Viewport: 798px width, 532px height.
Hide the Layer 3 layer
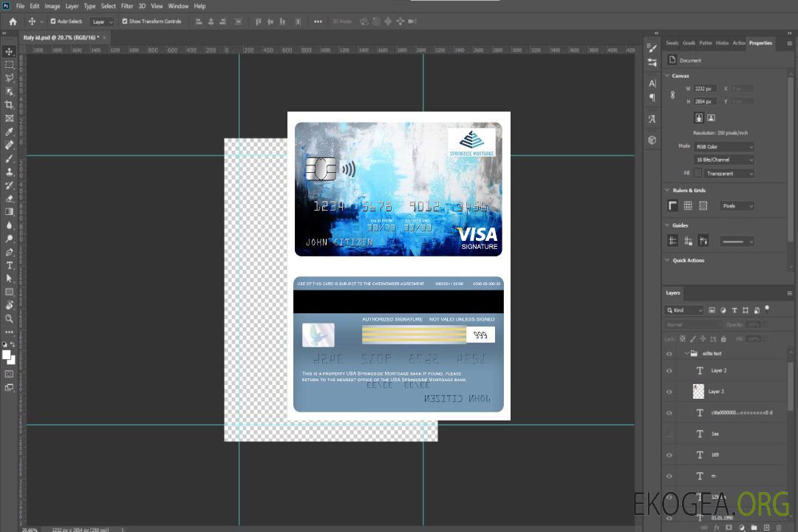(669, 392)
